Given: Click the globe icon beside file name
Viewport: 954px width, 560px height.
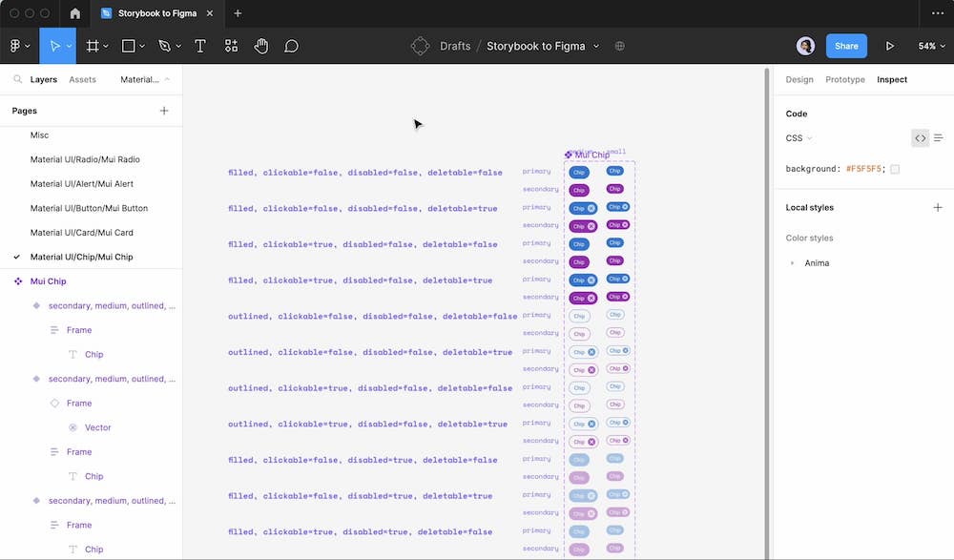Looking at the screenshot, I should (620, 46).
